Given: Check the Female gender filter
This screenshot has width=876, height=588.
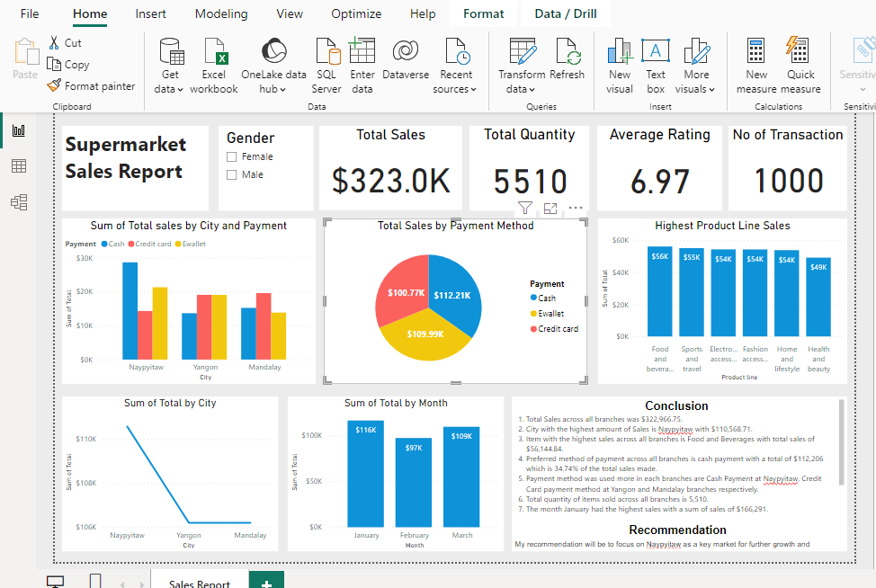Looking at the screenshot, I should tap(232, 155).
